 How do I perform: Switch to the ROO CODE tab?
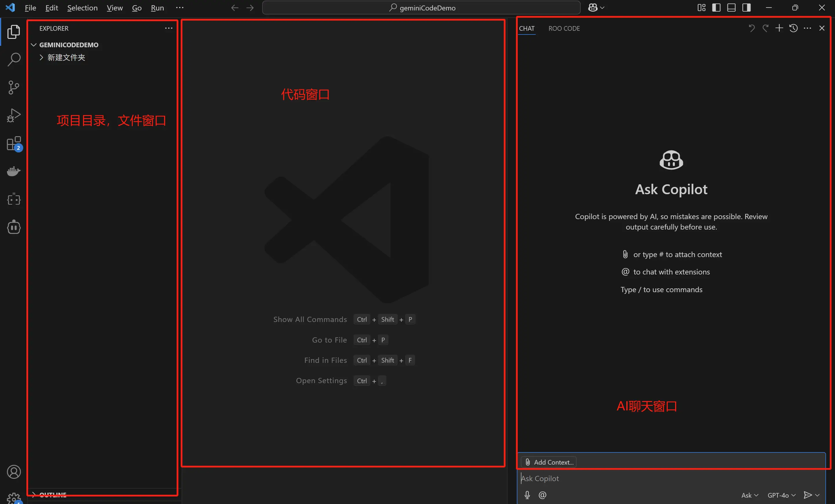[x=564, y=28]
